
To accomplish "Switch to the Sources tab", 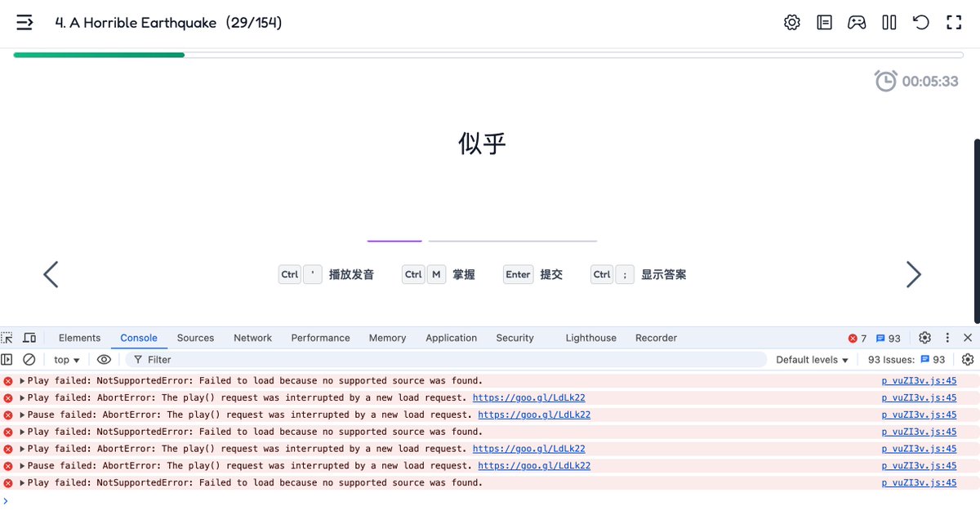I will click(195, 338).
